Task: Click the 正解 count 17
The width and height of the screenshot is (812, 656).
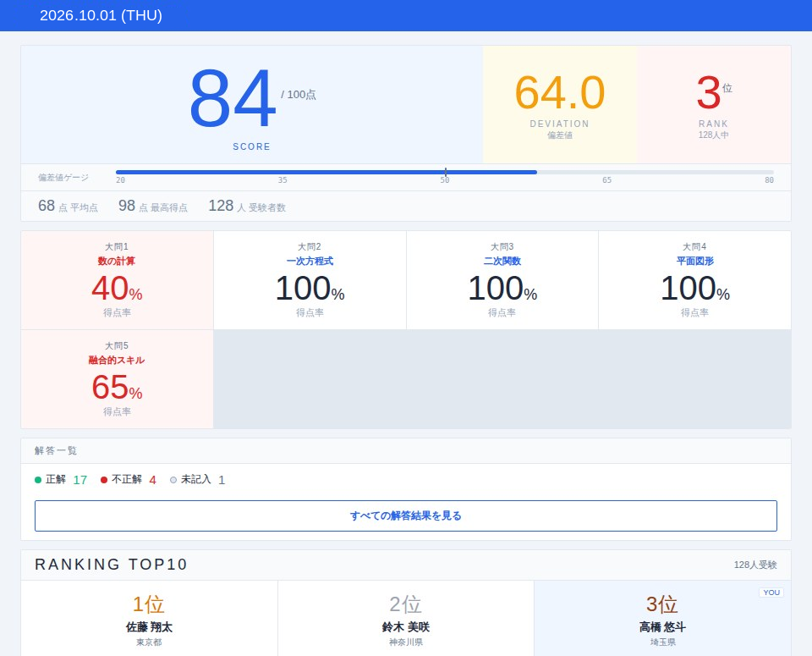Action: tap(80, 480)
